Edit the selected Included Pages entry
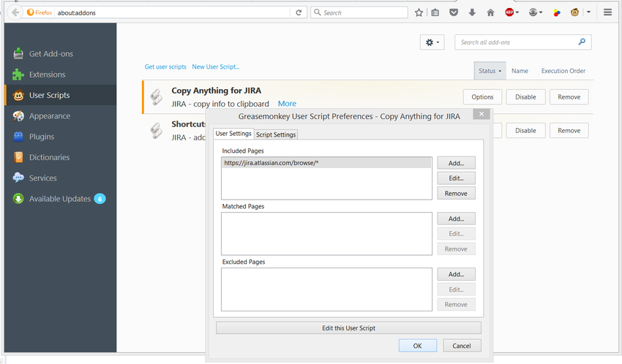This screenshot has width=622, height=364. pos(456,178)
